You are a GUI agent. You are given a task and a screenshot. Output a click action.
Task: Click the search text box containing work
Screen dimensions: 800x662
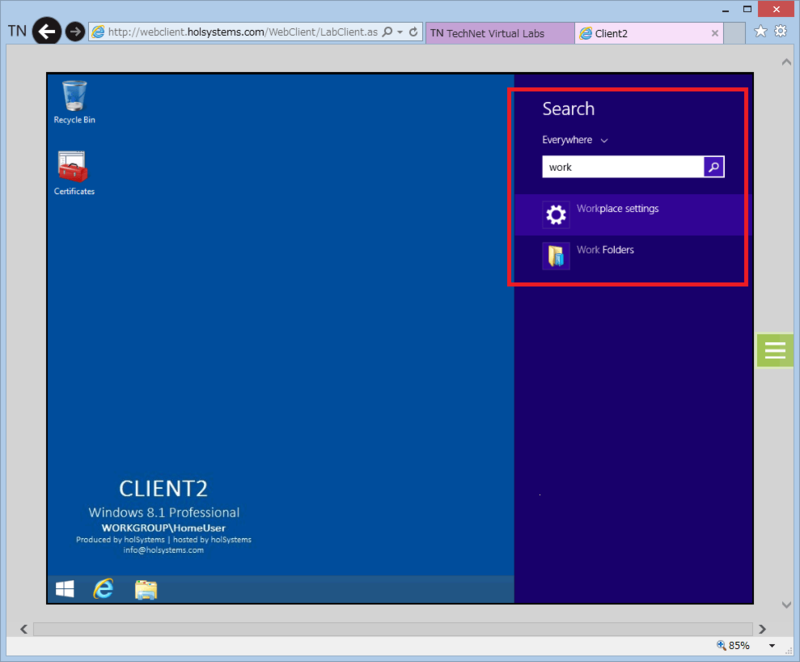(x=622, y=167)
